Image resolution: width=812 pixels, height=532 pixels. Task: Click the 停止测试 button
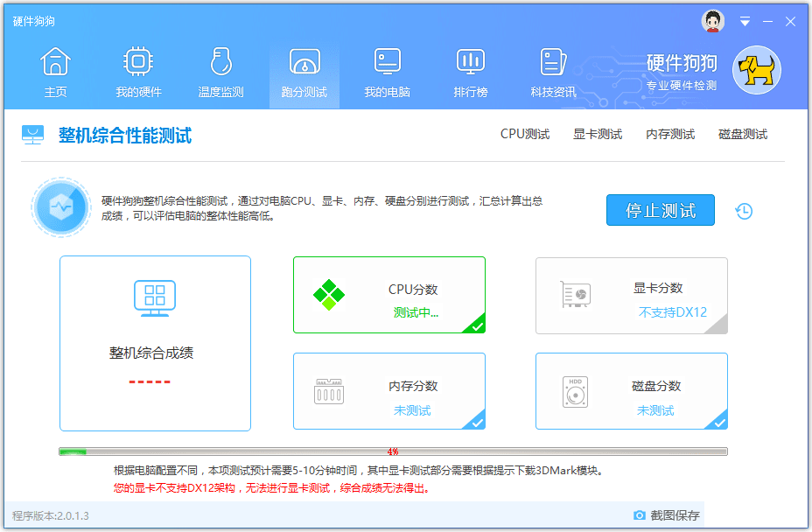[661, 210]
